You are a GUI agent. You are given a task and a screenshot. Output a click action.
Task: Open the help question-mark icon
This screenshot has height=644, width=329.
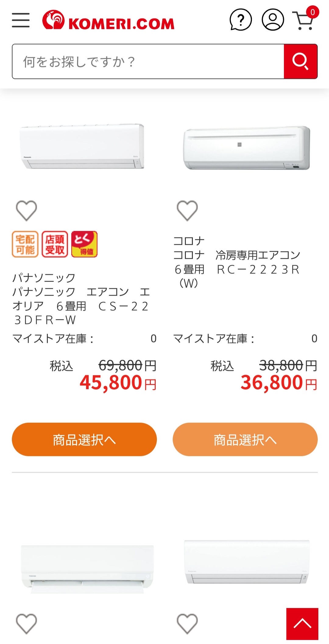241,20
